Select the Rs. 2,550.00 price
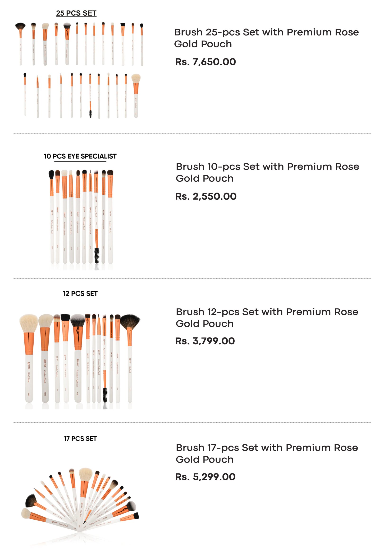Screen dimensions: 392x554 [206, 196]
